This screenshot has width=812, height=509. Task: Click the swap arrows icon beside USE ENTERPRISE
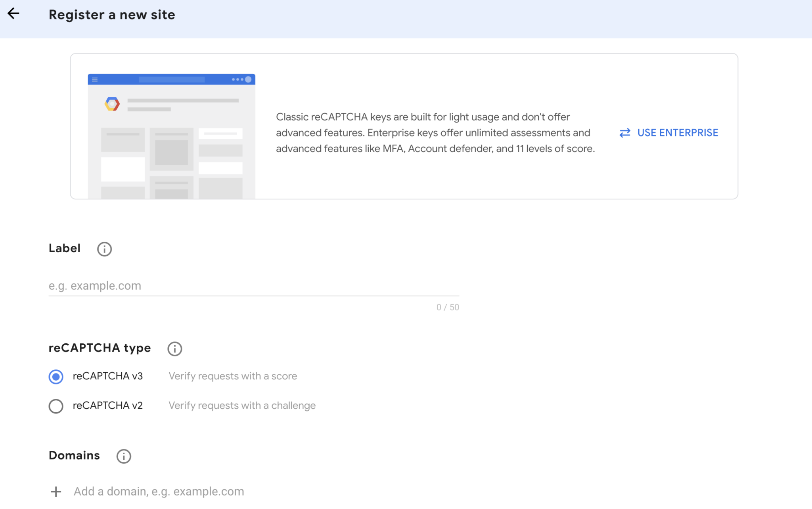624,133
